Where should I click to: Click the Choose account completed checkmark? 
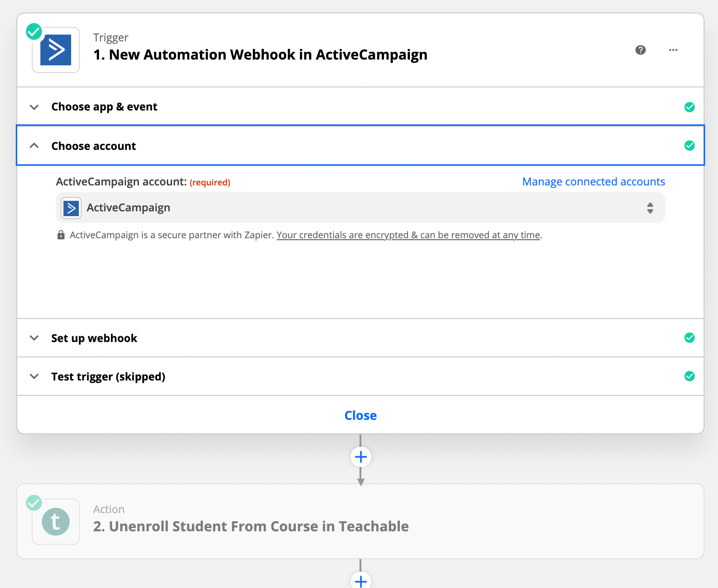pos(690,146)
